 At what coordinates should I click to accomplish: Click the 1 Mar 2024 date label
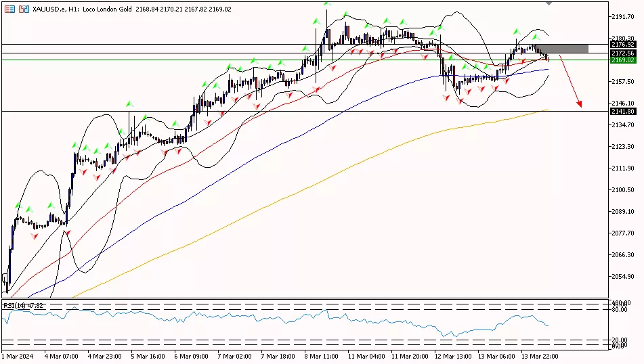18,355
